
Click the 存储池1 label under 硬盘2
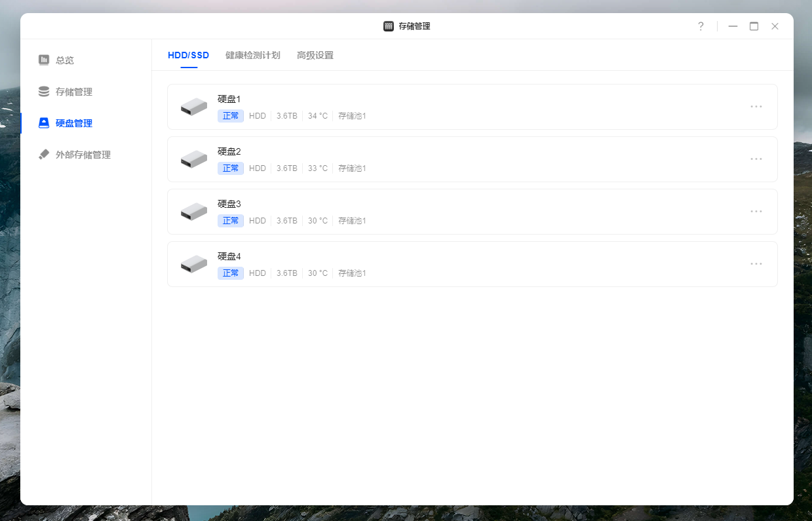[x=352, y=168]
